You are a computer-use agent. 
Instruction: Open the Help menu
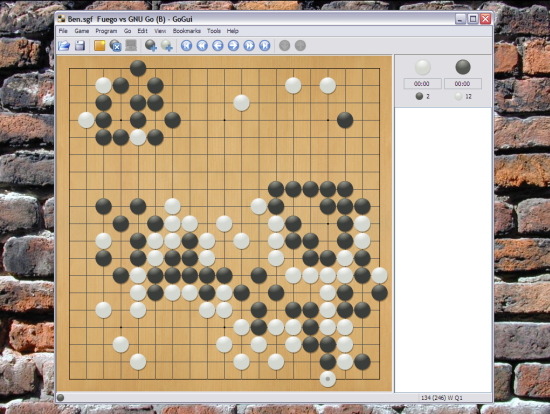pyautogui.click(x=233, y=31)
